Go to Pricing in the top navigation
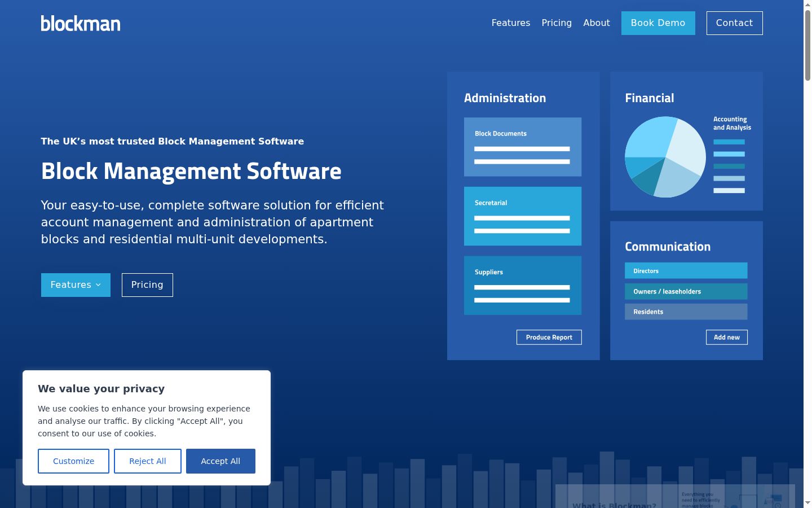Viewport: 812px width, 508px height. 557,23
